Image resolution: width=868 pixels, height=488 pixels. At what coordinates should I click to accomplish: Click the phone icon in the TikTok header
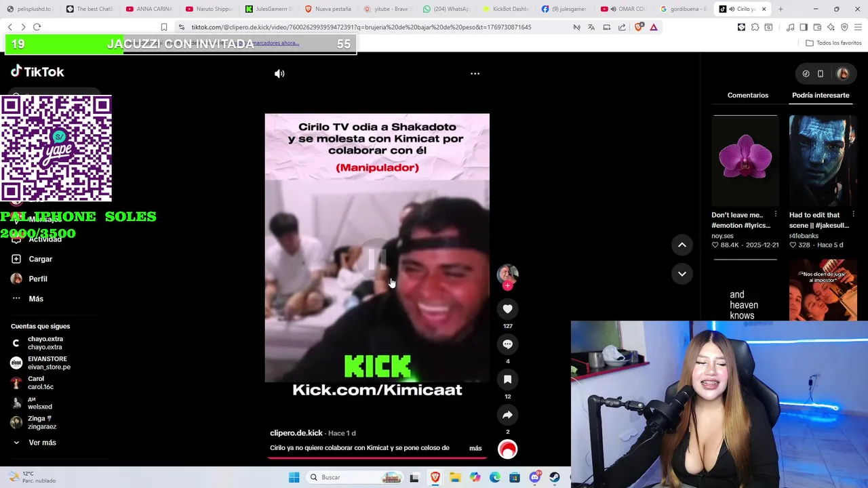tap(821, 73)
